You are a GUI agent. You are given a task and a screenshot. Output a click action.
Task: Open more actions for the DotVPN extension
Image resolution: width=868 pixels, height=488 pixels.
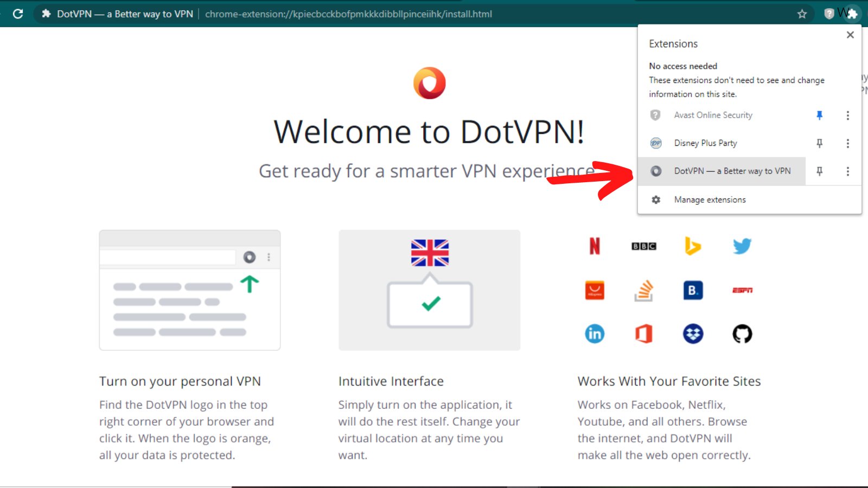[x=847, y=171]
